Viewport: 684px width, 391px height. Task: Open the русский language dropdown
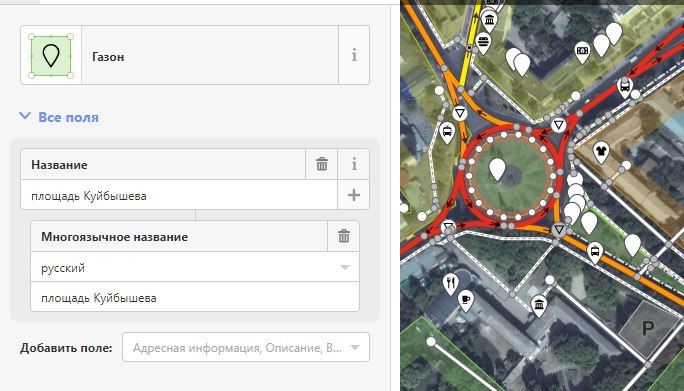195,267
